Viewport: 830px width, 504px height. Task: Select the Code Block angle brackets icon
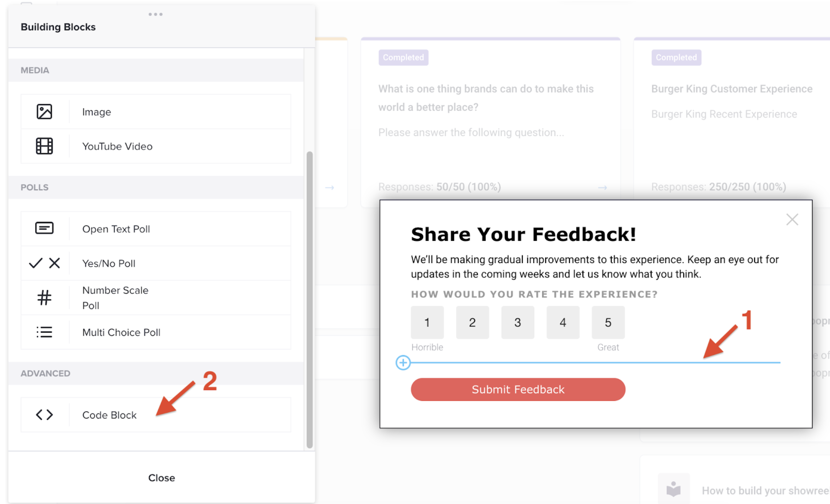[x=44, y=415]
